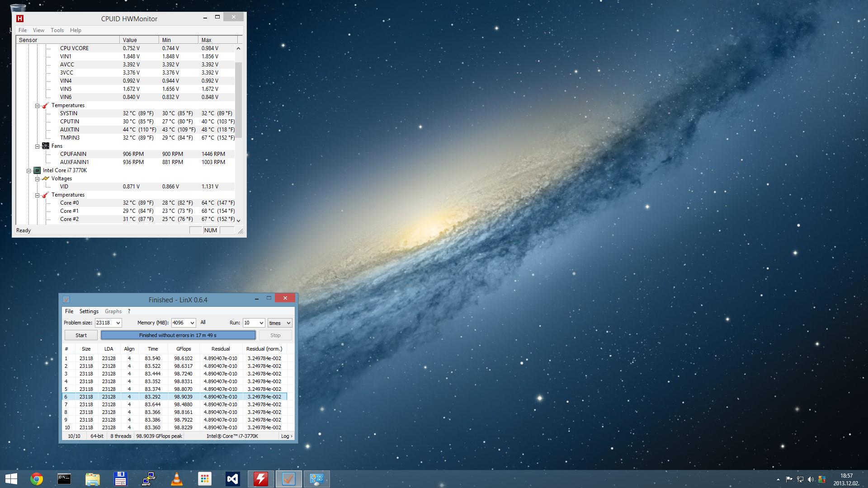Open the times unit dropdown
The height and width of the screenshot is (488, 868).
click(x=289, y=323)
